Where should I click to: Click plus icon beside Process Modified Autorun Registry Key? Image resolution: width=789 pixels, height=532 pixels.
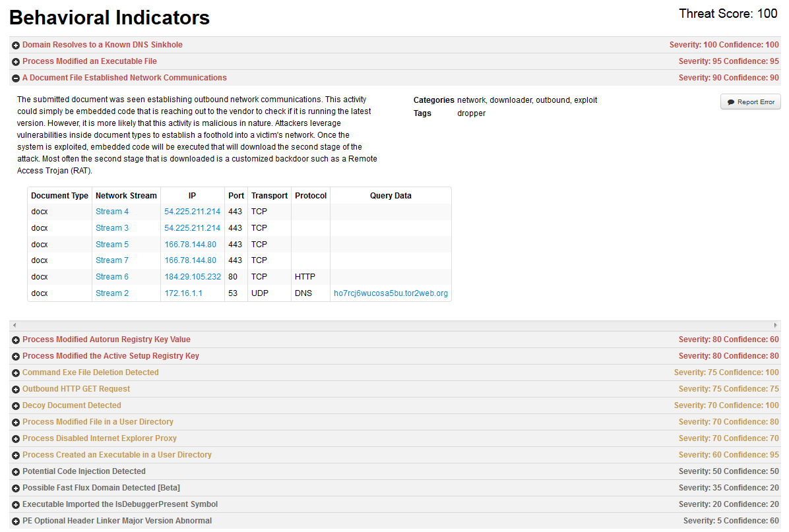click(16, 340)
